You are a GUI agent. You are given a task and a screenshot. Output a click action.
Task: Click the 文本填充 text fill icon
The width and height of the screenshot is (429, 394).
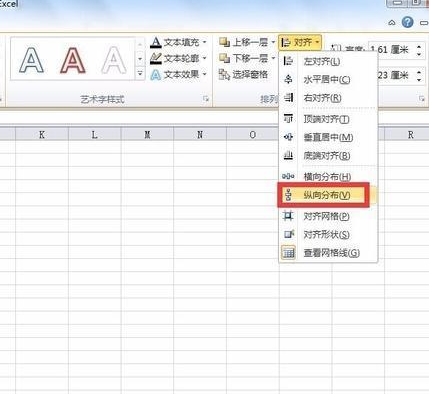pos(155,42)
